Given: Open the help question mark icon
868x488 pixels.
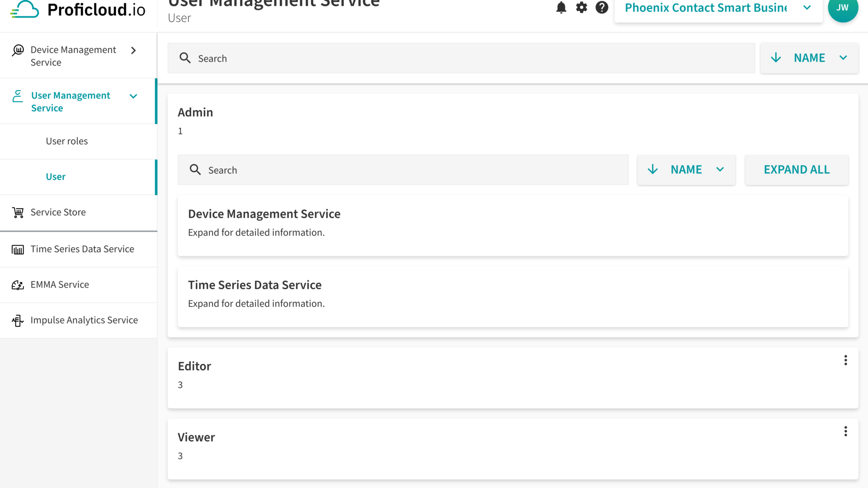Looking at the screenshot, I should click(x=602, y=8).
